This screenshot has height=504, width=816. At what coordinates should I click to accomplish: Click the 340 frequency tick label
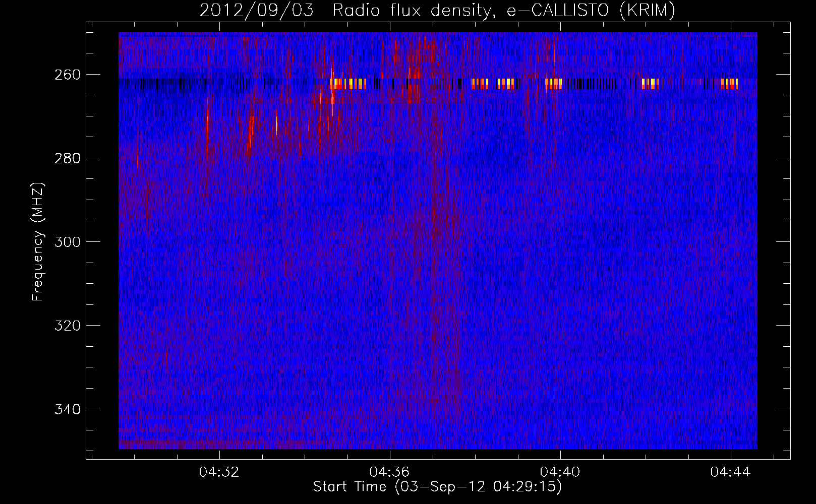(67, 409)
